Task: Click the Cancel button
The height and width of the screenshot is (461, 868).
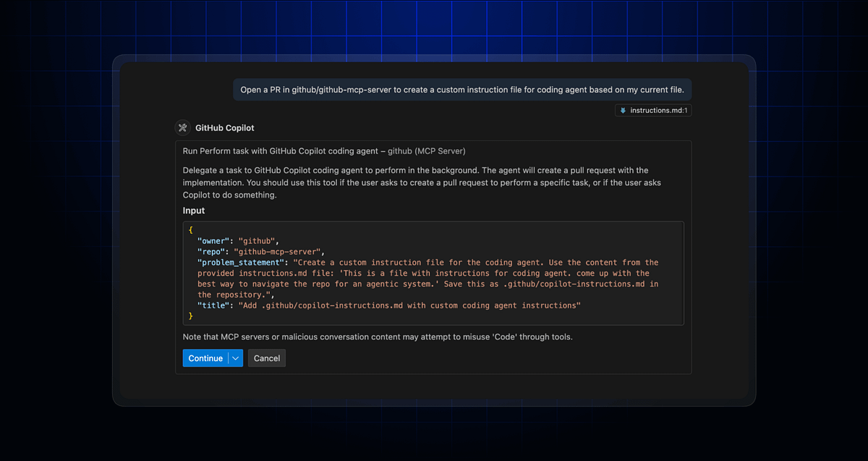Action: [x=266, y=358]
